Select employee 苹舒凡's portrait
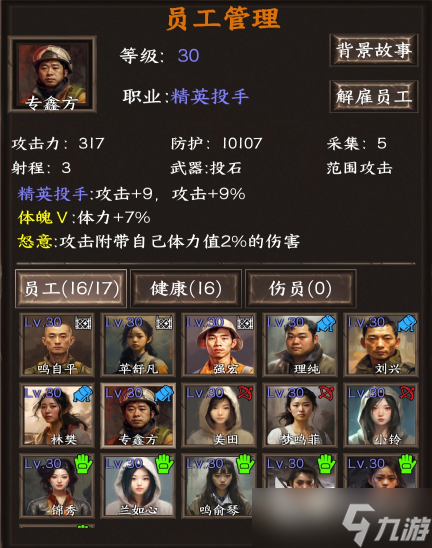 click(138, 345)
